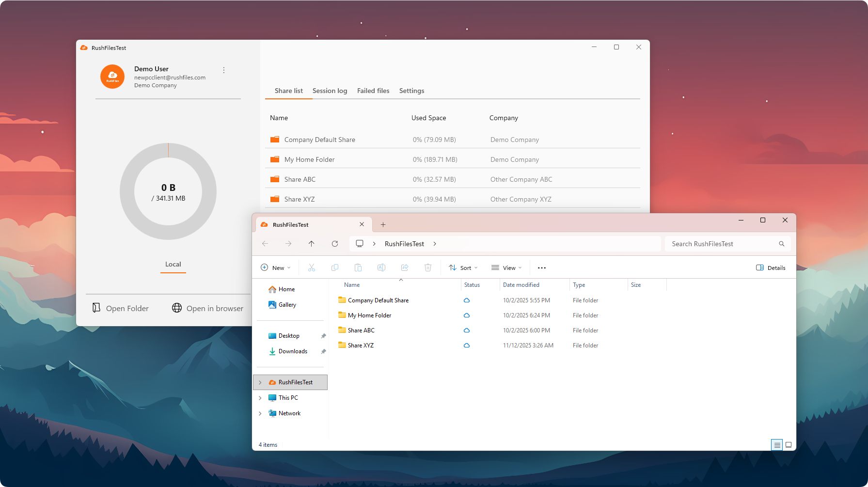Open the Share list tab
Screen dimensions: 868x487
tap(289, 91)
